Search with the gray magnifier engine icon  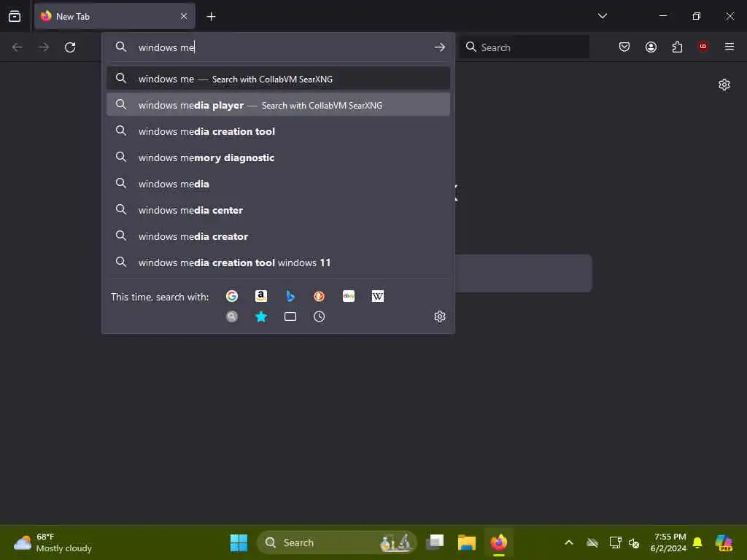[232, 316]
